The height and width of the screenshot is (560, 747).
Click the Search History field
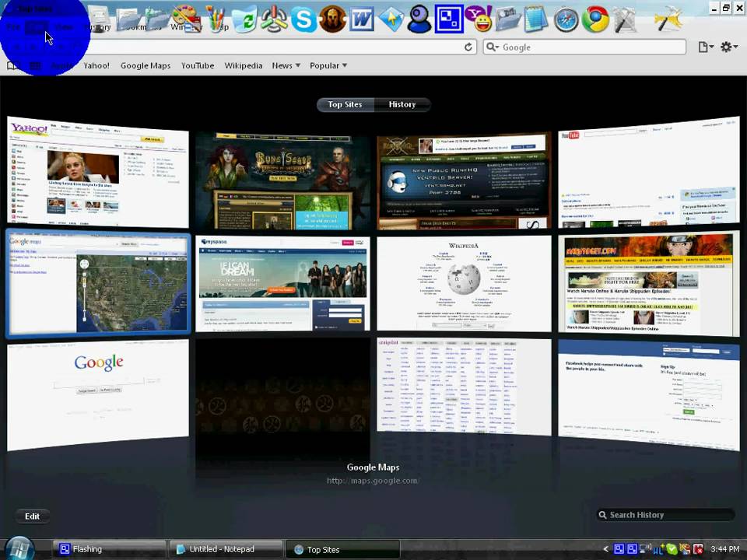665,515
